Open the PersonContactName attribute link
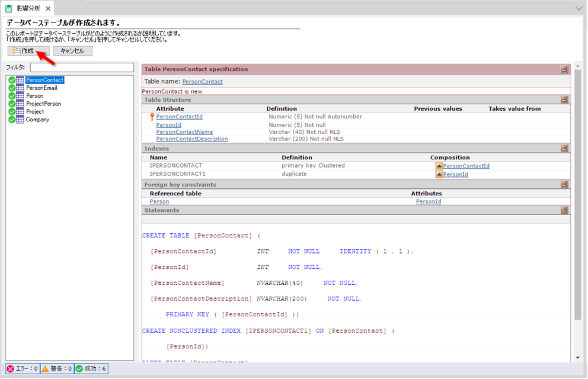 pos(184,132)
